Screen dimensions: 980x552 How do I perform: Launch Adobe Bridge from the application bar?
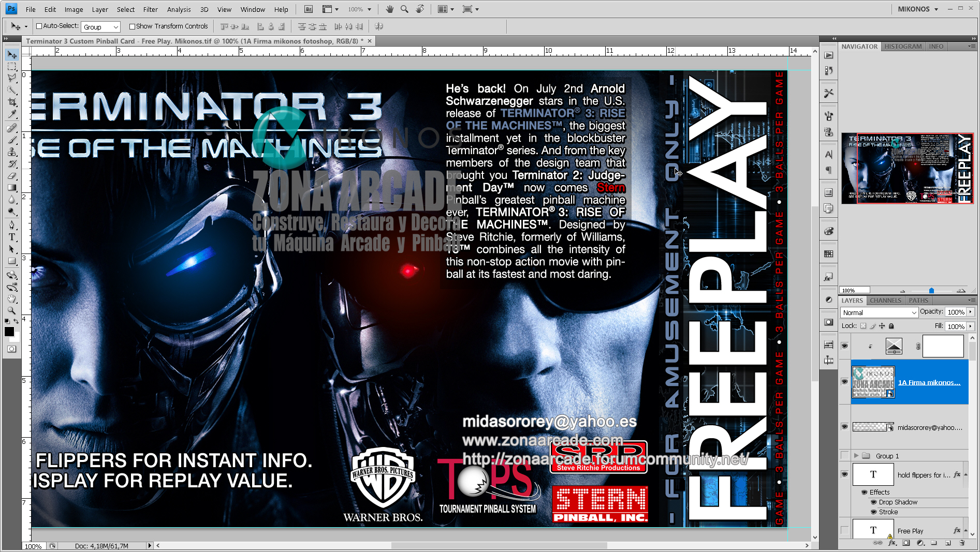coord(309,9)
